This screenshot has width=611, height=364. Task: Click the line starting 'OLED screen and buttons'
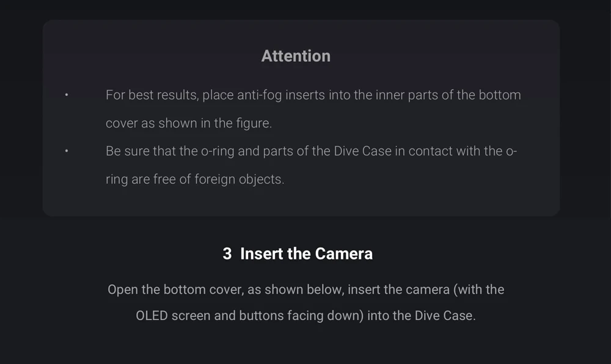tap(305, 316)
